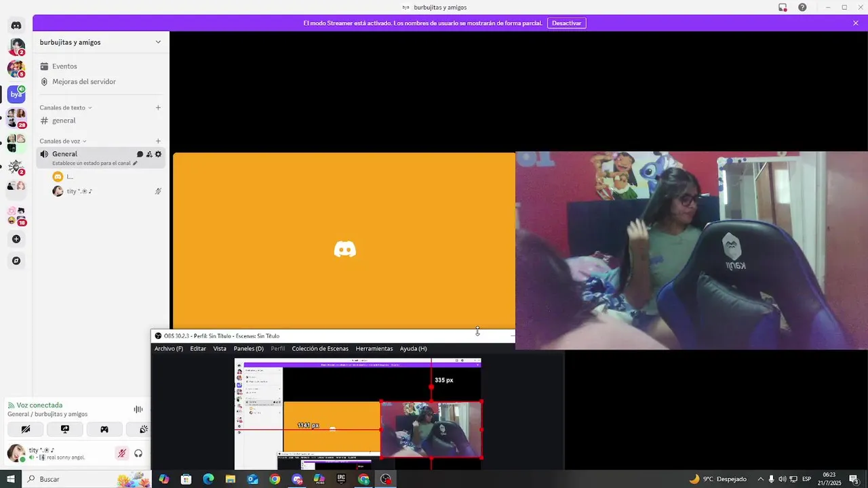Toggle deafen headphones in user panel
Viewport: 868px width, 488px height.
[x=138, y=453]
